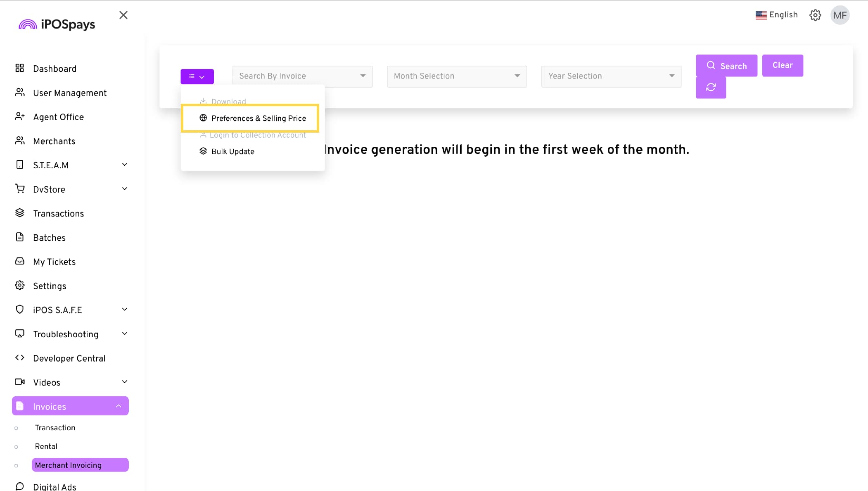Image resolution: width=868 pixels, height=491 pixels.
Task: Switch language via English selector
Action: pos(776,15)
